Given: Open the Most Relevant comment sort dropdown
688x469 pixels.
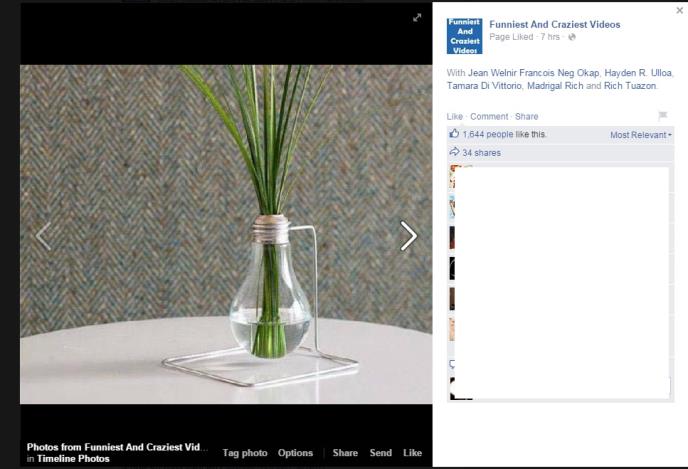Looking at the screenshot, I should point(640,134).
